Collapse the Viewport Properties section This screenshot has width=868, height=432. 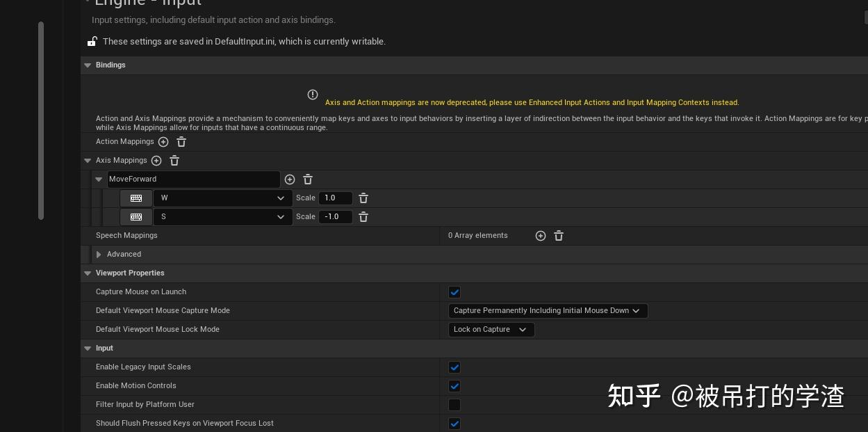[88, 273]
